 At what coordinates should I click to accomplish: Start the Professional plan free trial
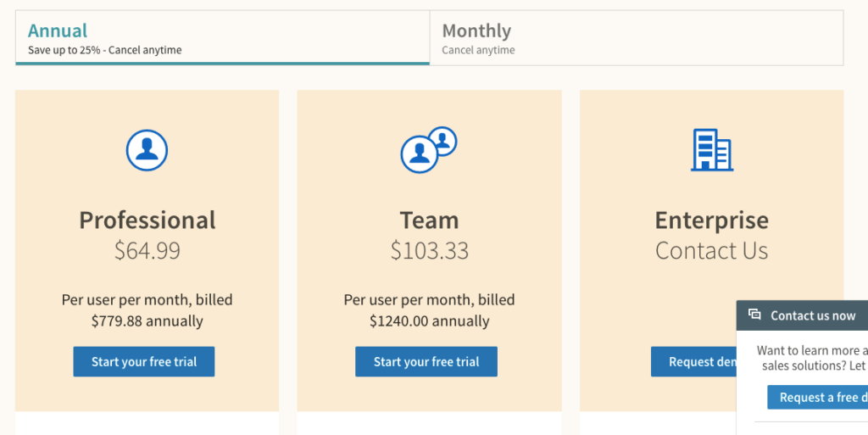point(144,361)
